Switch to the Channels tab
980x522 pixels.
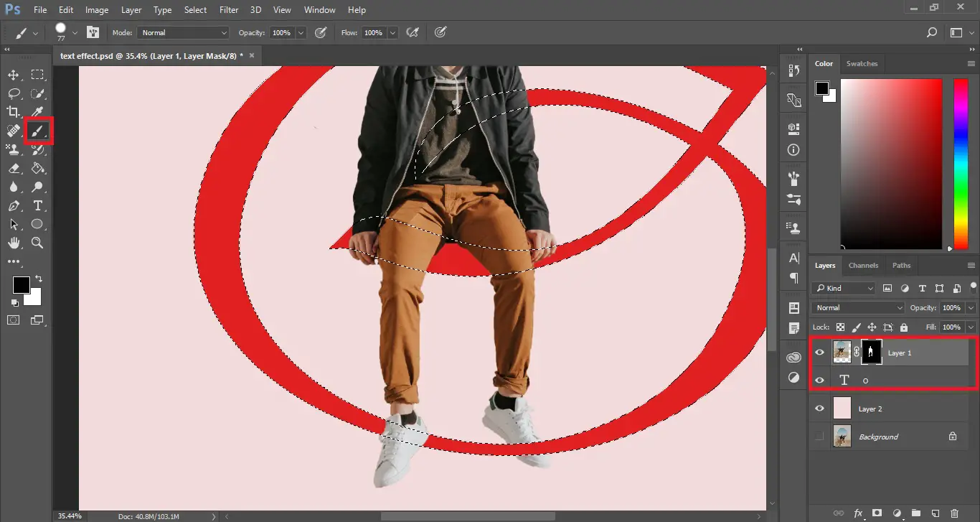point(863,265)
